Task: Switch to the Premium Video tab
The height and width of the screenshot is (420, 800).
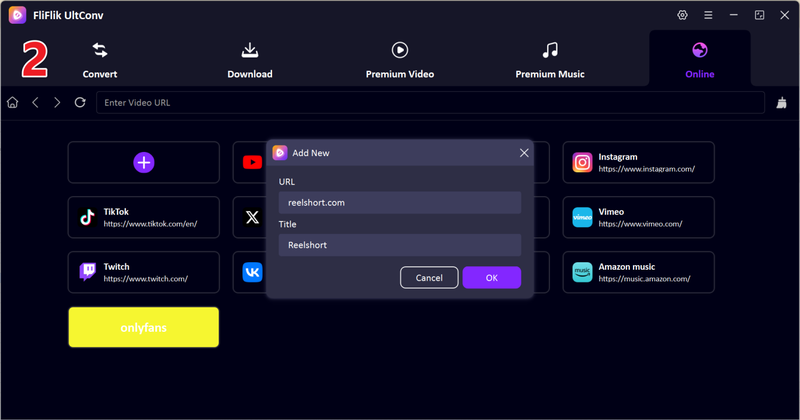Action: 399,60
